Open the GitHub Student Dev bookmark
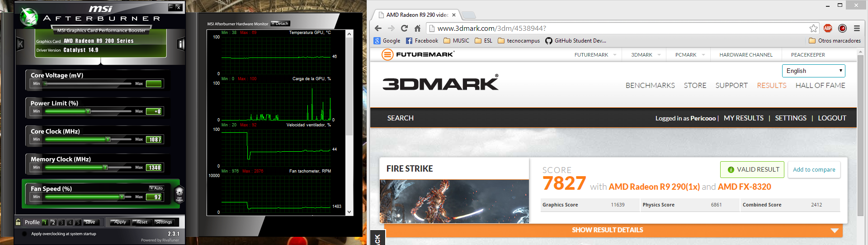 click(576, 41)
